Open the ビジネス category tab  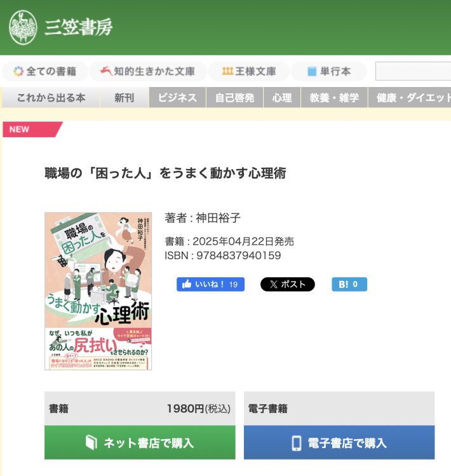(x=178, y=97)
